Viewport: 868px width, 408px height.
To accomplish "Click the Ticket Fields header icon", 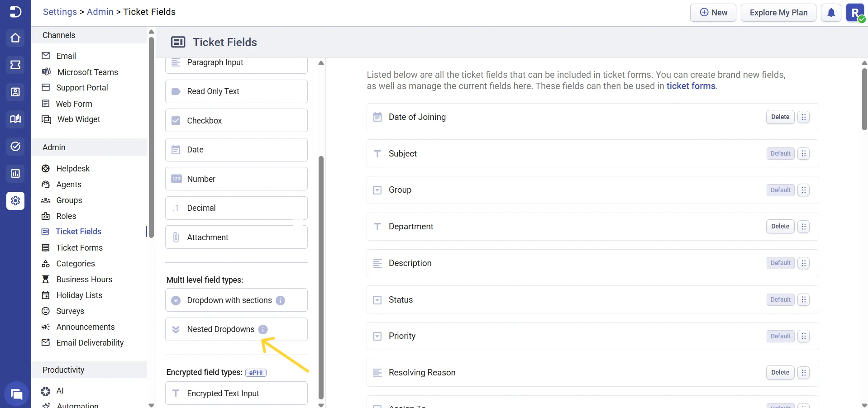I will tap(178, 42).
